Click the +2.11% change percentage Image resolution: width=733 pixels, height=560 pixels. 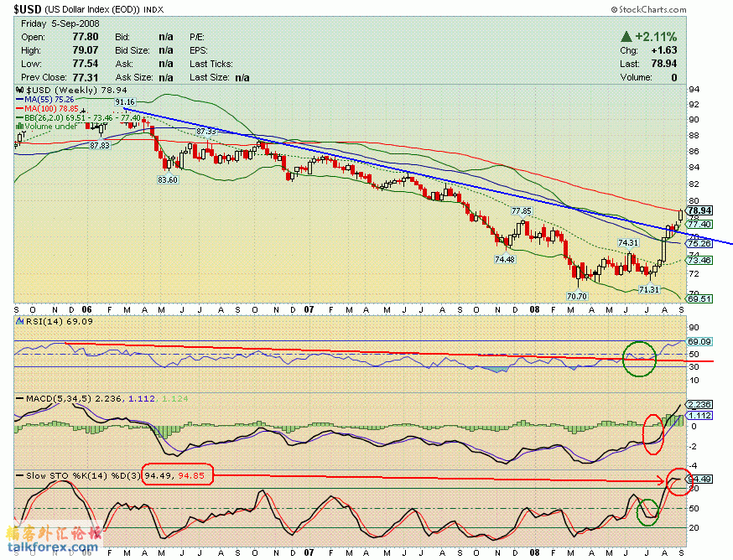(x=656, y=36)
